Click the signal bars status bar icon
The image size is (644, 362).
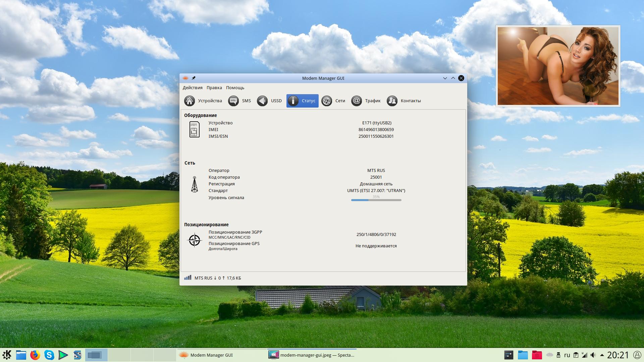188,278
